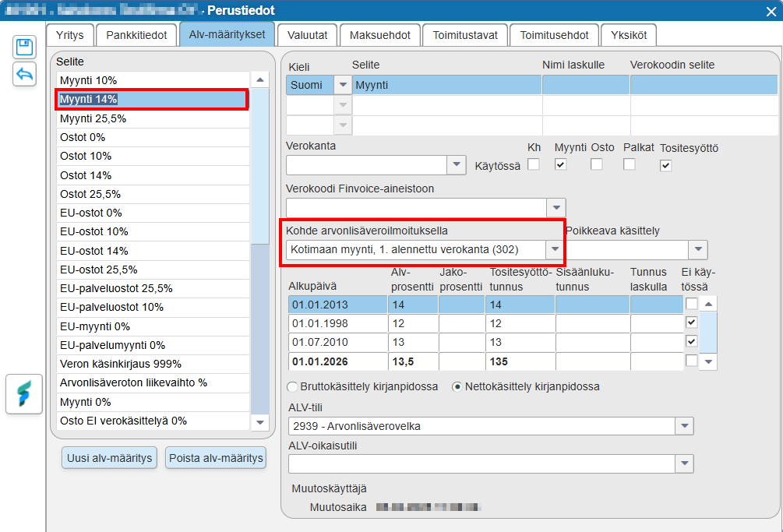Open the Maksuehdot tab

380,35
